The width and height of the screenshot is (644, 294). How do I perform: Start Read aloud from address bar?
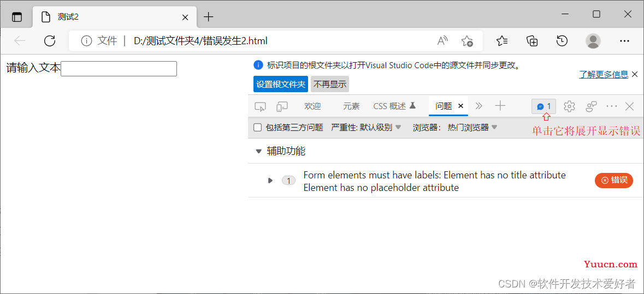442,40
